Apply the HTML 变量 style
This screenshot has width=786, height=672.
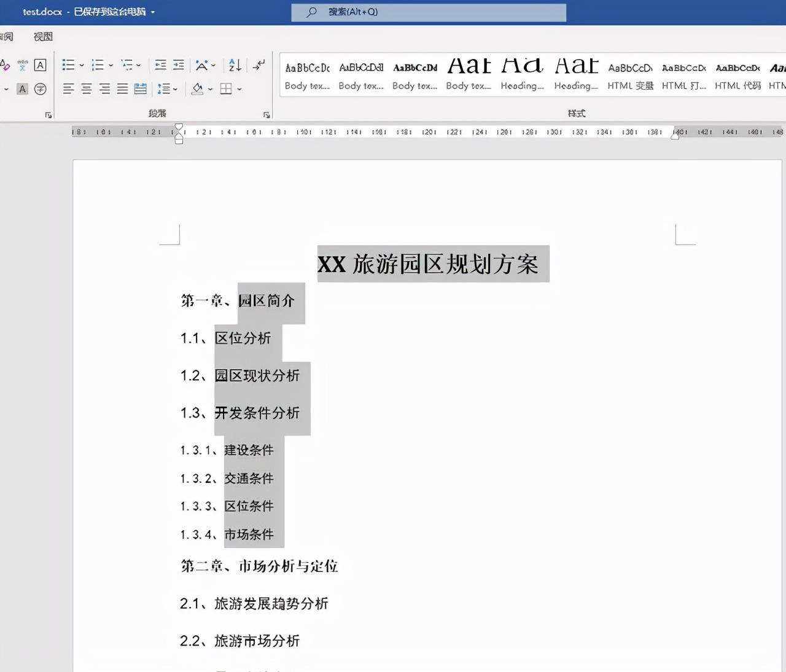pyautogui.click(x=631, y=75)
